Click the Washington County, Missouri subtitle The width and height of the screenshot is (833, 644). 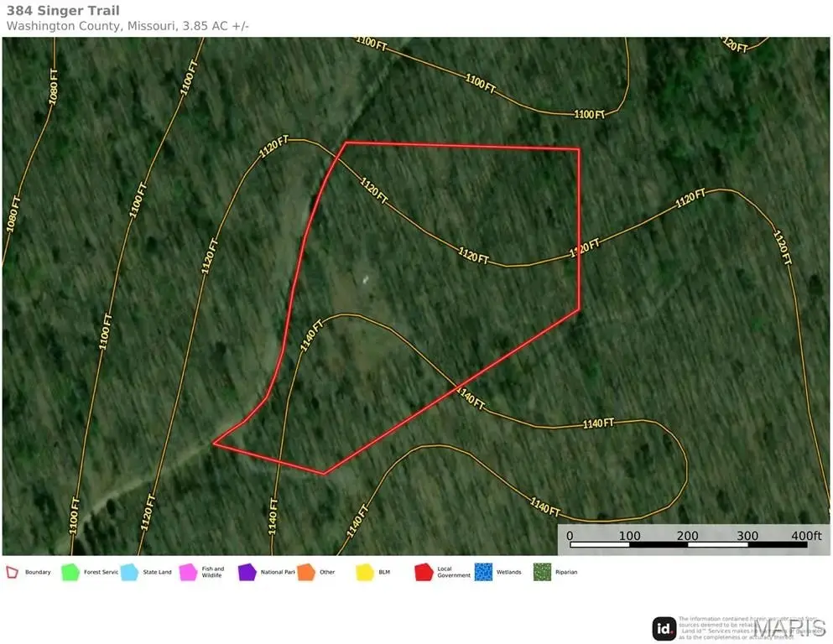(x=128, y=26)
